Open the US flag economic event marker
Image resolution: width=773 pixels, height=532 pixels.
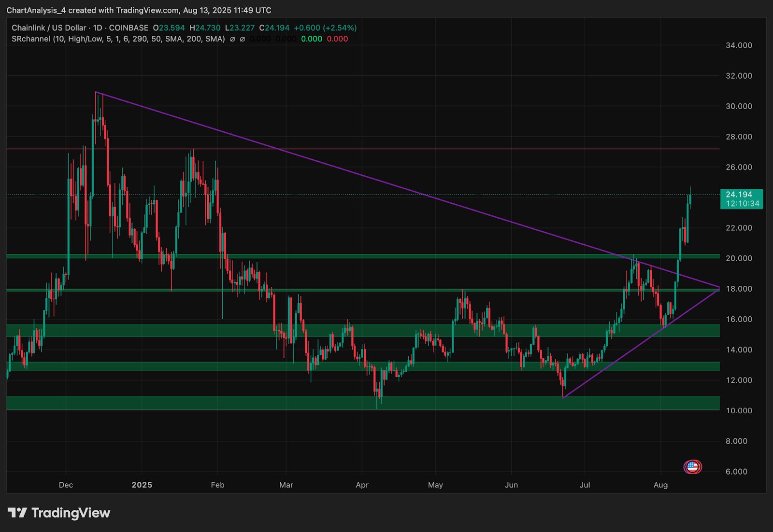coord(692,467)
